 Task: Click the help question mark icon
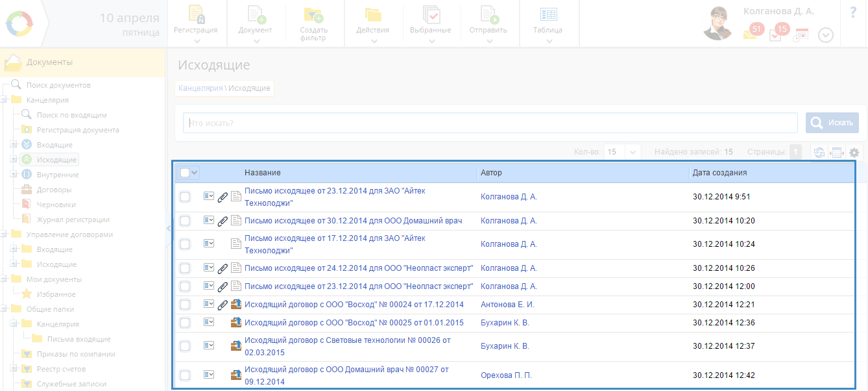853,12
